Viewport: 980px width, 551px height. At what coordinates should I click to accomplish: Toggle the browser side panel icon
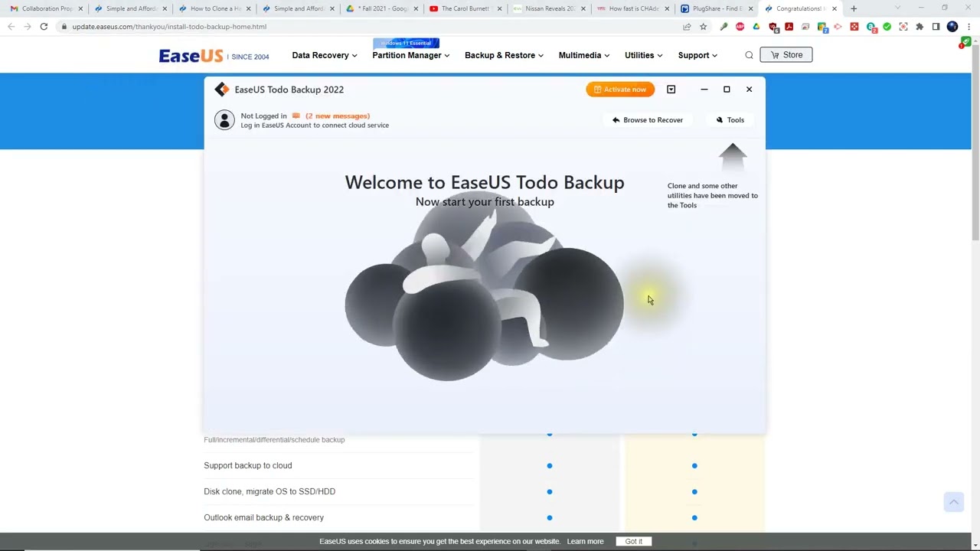point(936,27)
